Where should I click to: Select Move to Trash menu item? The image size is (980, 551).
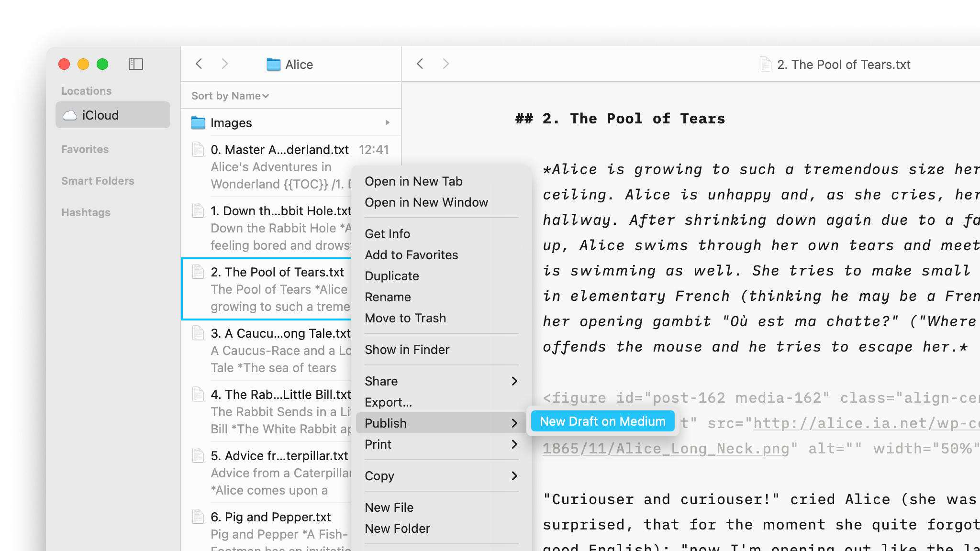point(405,318)
